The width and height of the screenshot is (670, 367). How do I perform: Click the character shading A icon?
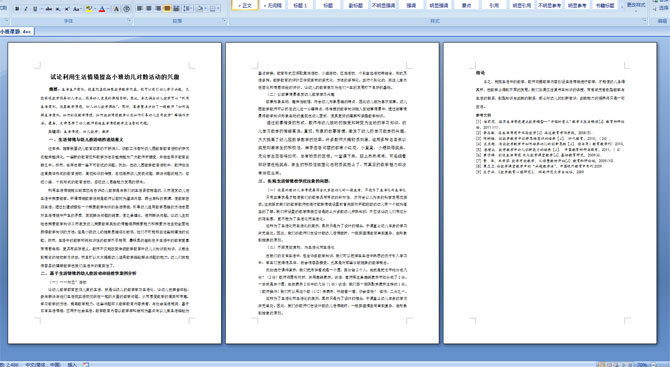coord(116,9)
